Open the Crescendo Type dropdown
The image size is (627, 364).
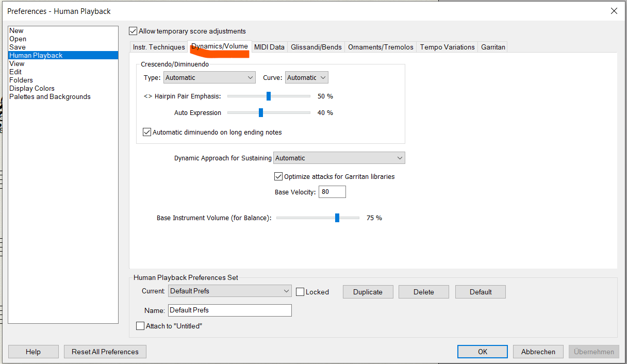tap(209, 78)
